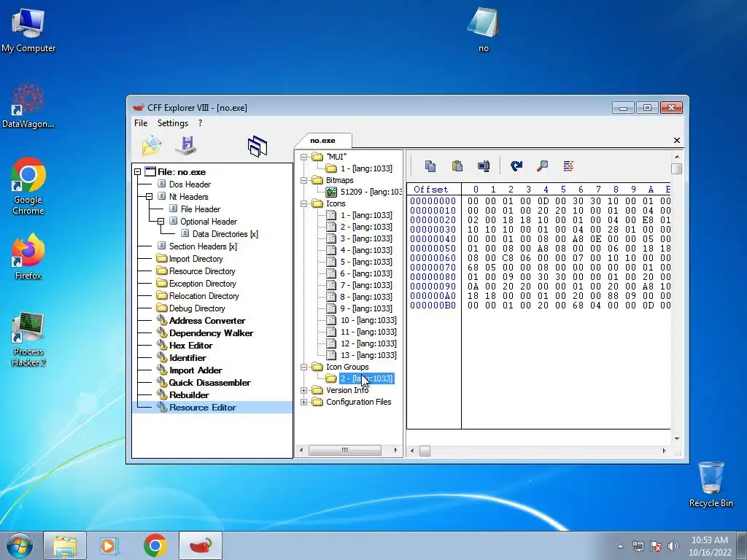Select MUI resource 1 - [lang:1033]
Screen dimensions: 747x560
(366, 168)
